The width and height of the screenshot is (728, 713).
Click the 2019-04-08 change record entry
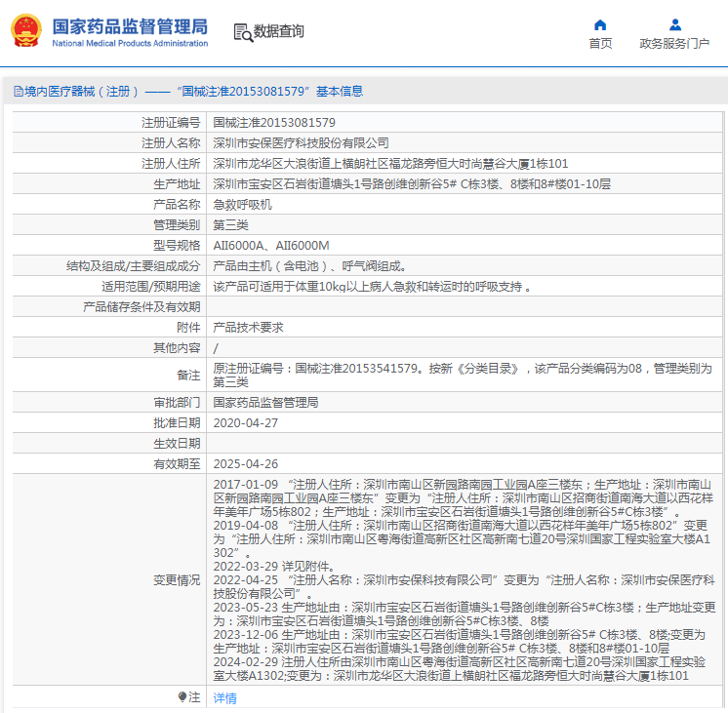462,539
